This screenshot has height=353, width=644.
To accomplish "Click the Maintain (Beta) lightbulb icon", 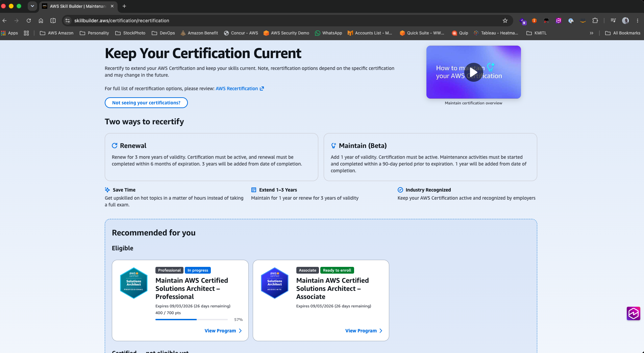I will tap(333, 146).
